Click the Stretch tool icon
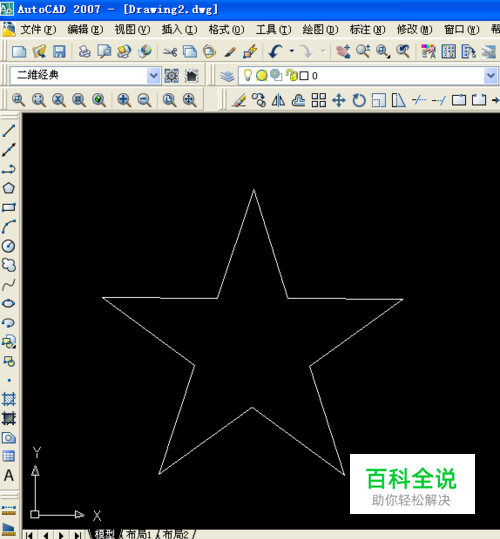 tap(399, 100)
